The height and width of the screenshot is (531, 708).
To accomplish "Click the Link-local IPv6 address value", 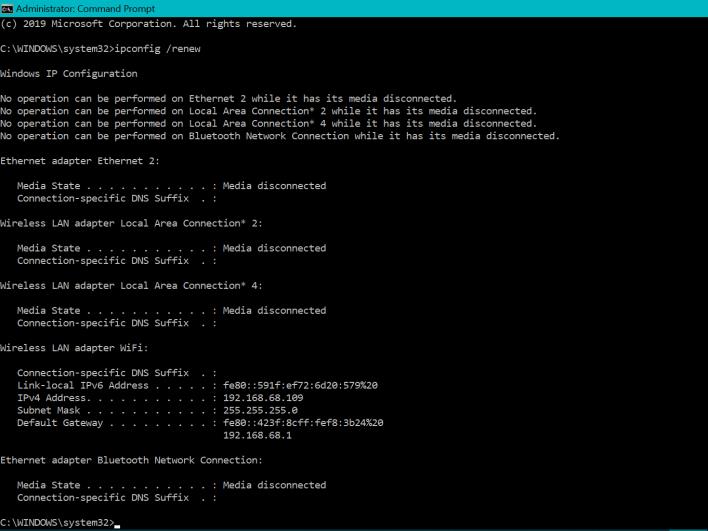I will 300,385.
